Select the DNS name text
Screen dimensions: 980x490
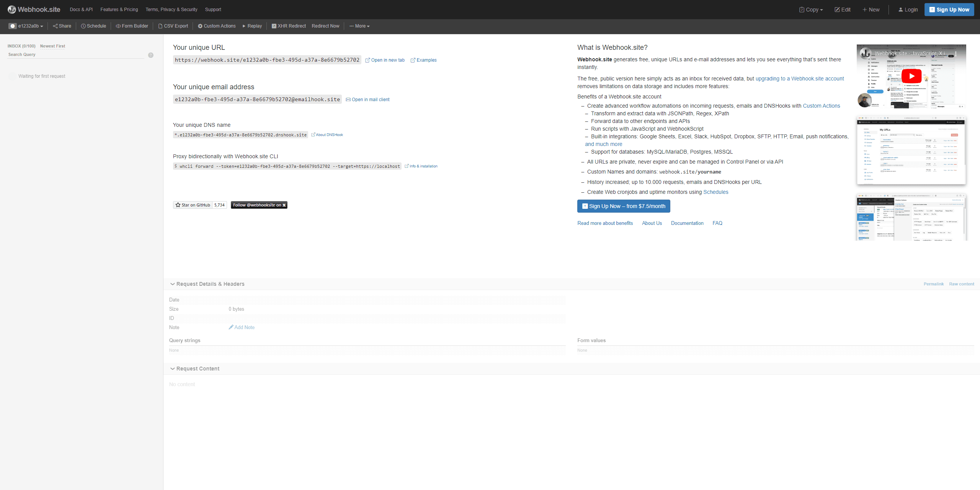240,135
